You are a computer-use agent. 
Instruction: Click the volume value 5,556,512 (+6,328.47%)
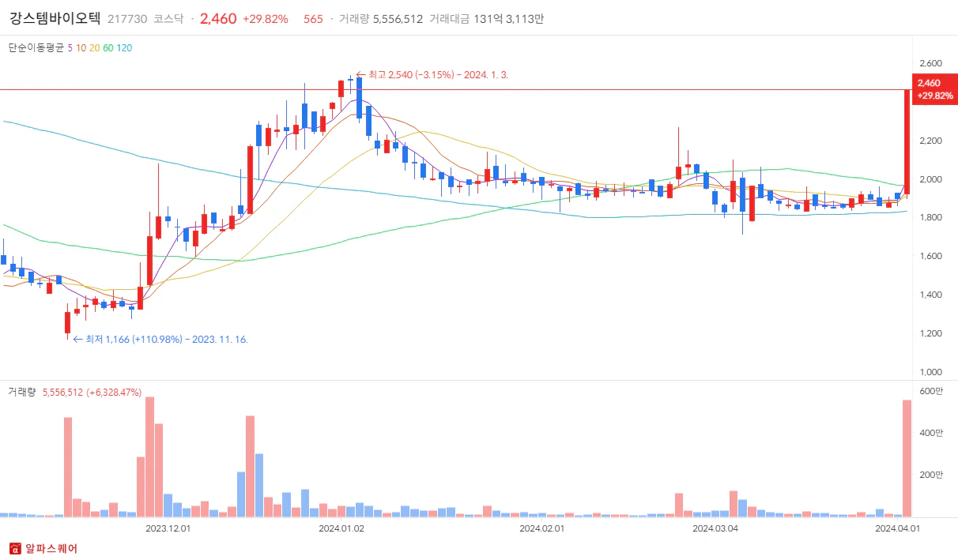tap(92, 391)
